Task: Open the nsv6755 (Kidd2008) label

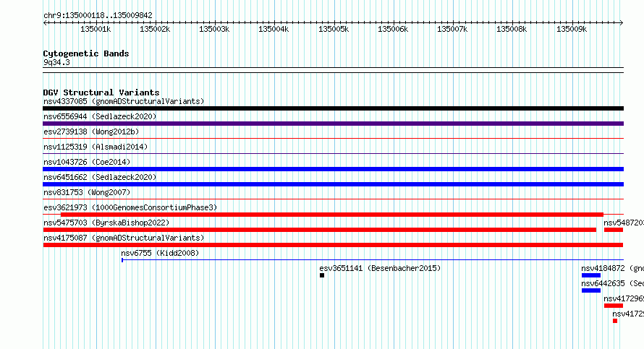Action: [160, 253]
